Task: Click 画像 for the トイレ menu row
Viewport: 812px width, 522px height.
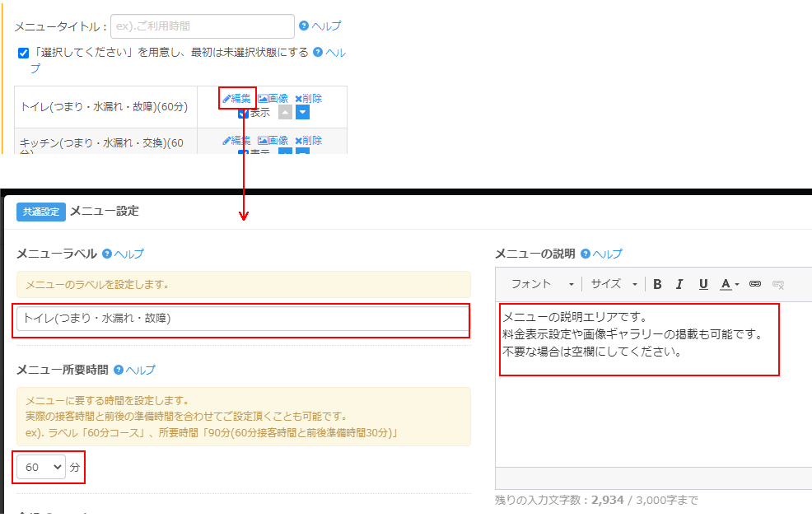Action: [273, 99]
